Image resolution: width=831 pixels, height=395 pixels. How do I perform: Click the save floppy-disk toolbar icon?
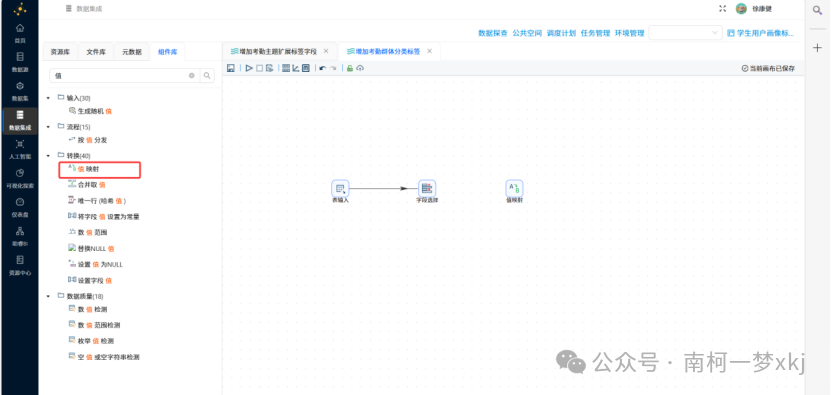[x=231, y=68]
